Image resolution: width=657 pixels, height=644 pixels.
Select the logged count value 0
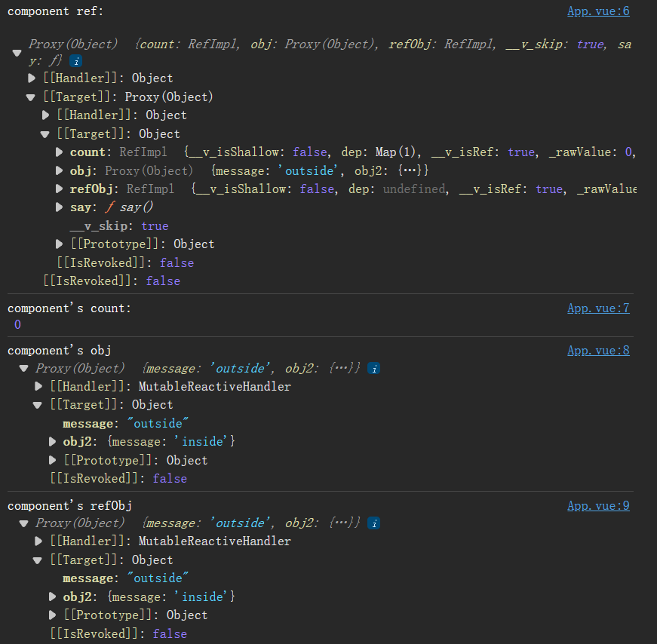tap(17, 325)
